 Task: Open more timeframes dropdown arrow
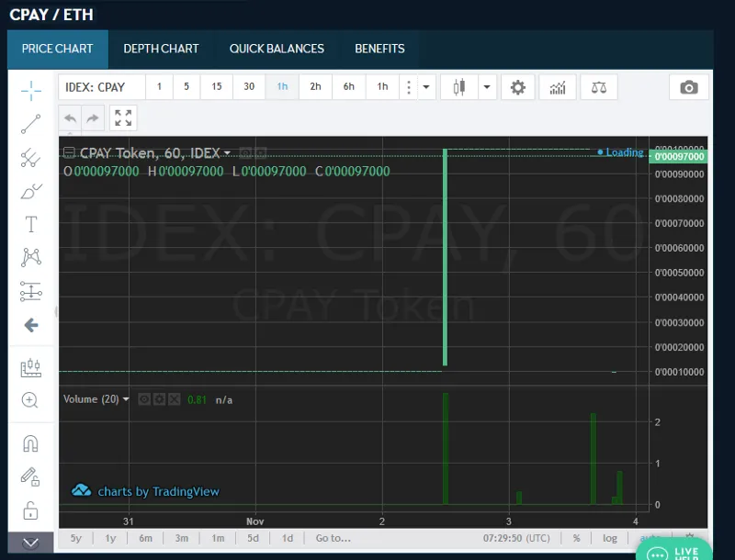(x=426, y=87)
